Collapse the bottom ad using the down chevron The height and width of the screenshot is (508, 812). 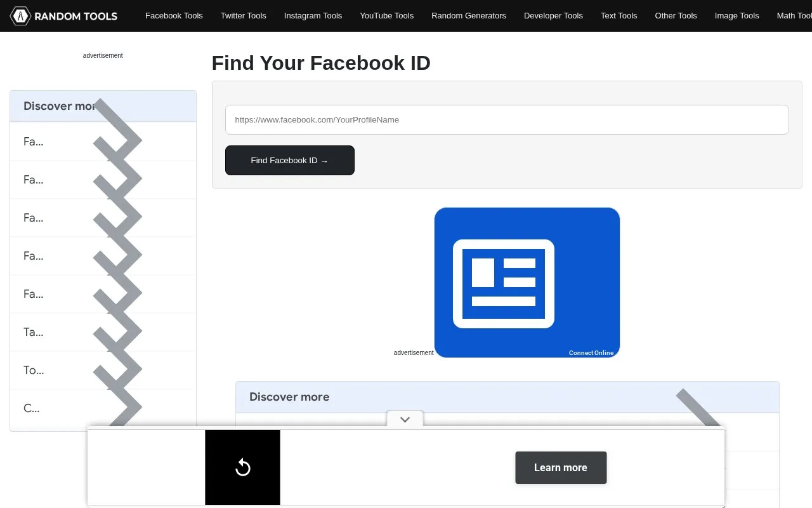[x=405, y=419]
